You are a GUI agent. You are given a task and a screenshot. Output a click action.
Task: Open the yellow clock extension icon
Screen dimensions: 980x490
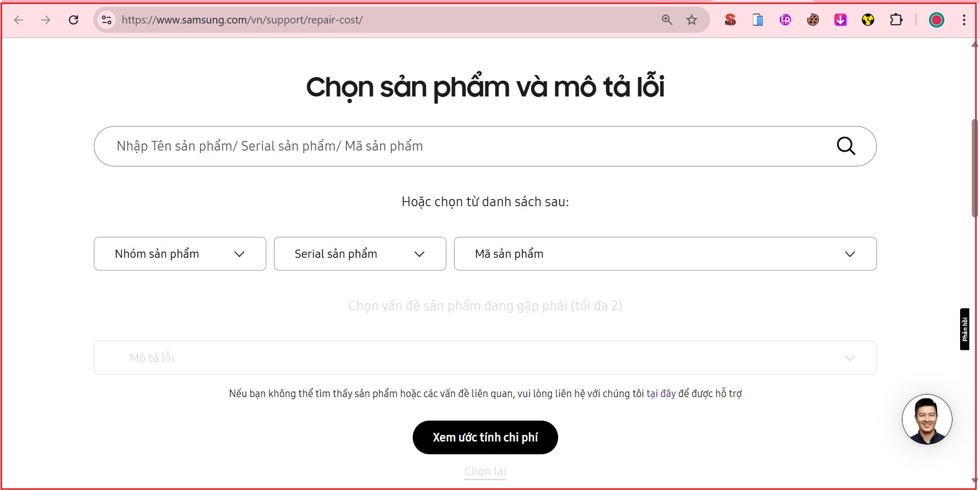click(868, 20)
